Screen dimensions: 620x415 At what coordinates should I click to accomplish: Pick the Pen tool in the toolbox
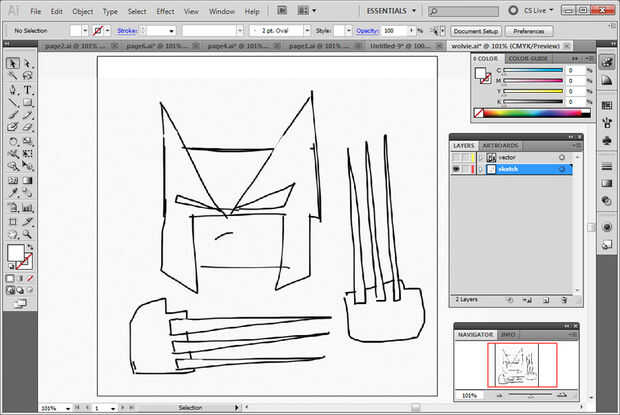(13, 90)
